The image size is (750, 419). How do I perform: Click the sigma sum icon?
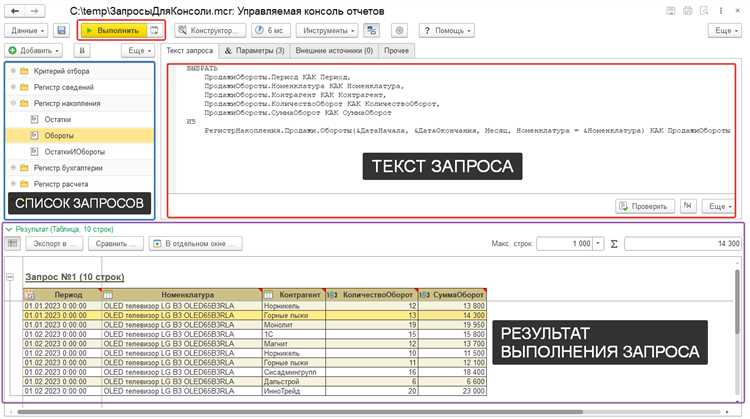(x=614, y=244)
